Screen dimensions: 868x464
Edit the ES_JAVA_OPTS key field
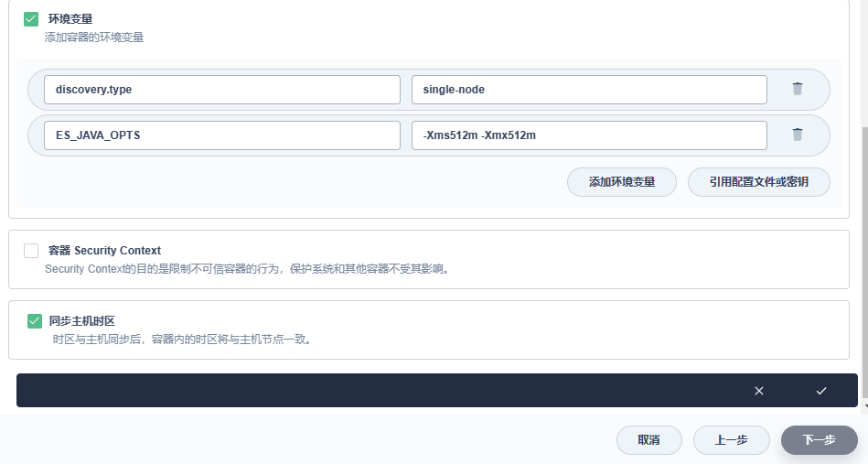click(222, 135)
